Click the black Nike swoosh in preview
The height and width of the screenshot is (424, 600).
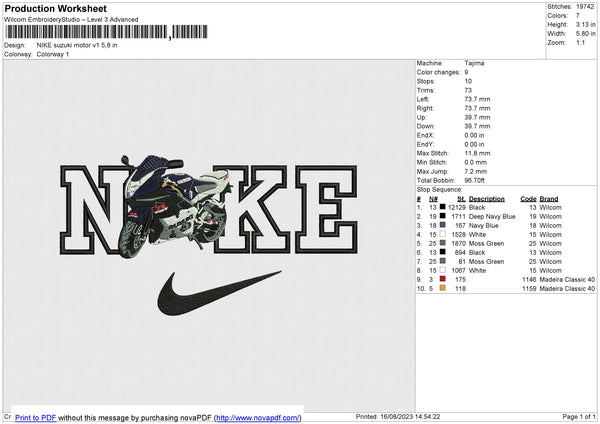click(219, 293)
